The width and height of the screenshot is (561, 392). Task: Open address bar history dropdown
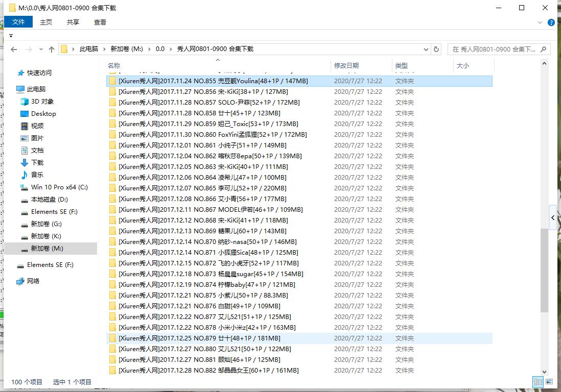426,50
